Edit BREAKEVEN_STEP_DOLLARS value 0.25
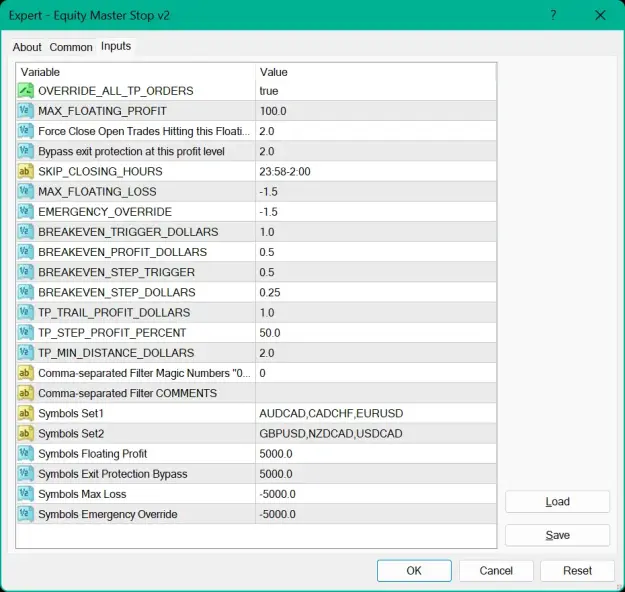Viewport: 625px width, 592px height. click(376, 292)
